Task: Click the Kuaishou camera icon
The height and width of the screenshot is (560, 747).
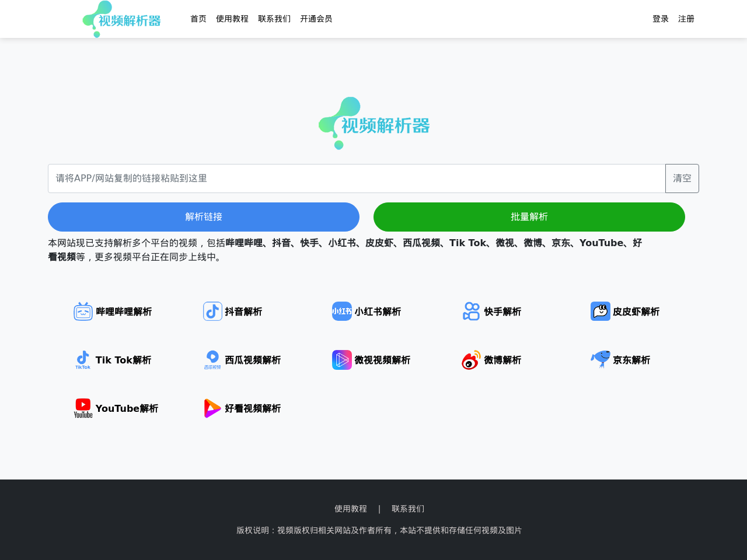Action: pos(471,311)
